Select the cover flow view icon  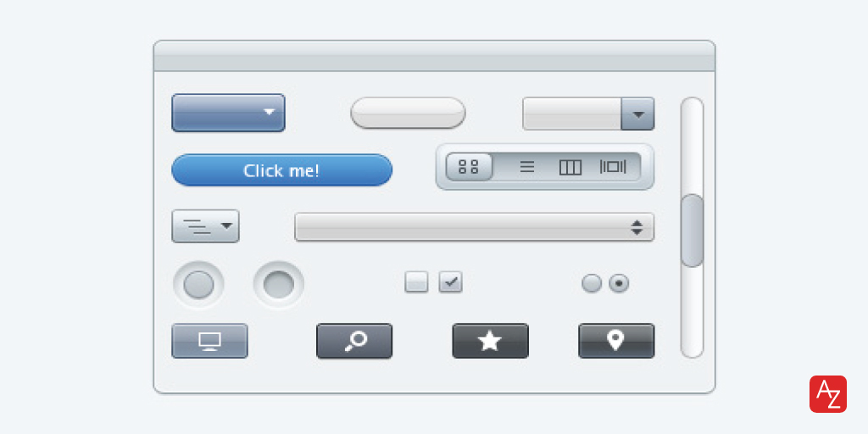(613, 167)
